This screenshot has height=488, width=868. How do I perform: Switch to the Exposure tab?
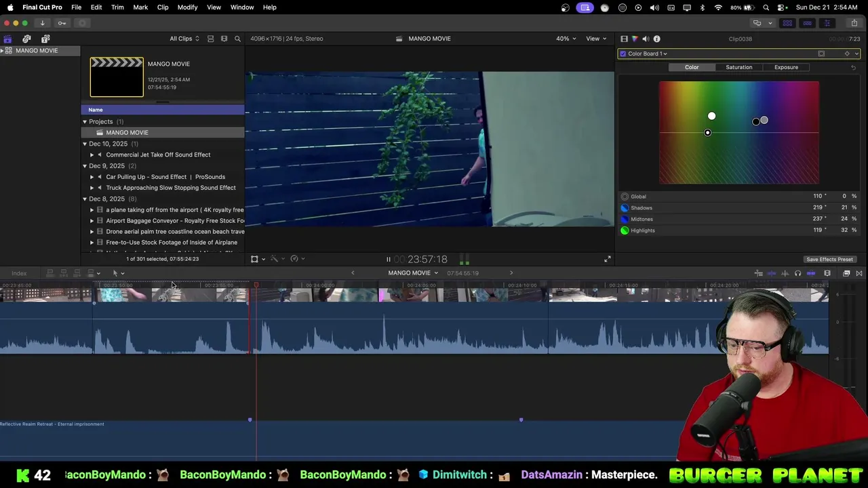pyautogui.click(x=786, y=67)
